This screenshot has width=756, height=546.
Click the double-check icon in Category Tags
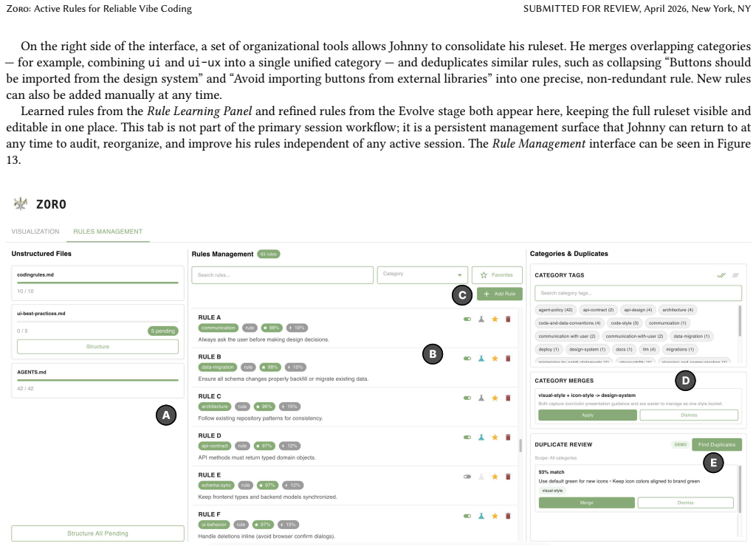pos(721,275)
